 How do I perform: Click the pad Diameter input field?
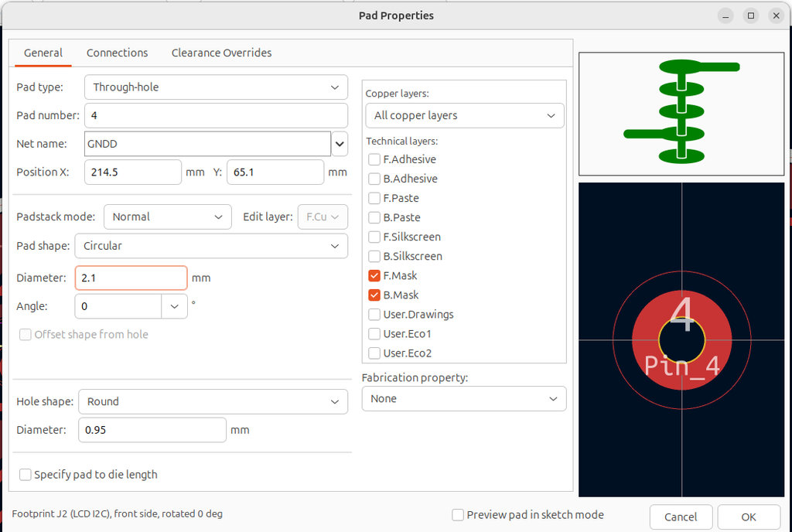[131, 278]
